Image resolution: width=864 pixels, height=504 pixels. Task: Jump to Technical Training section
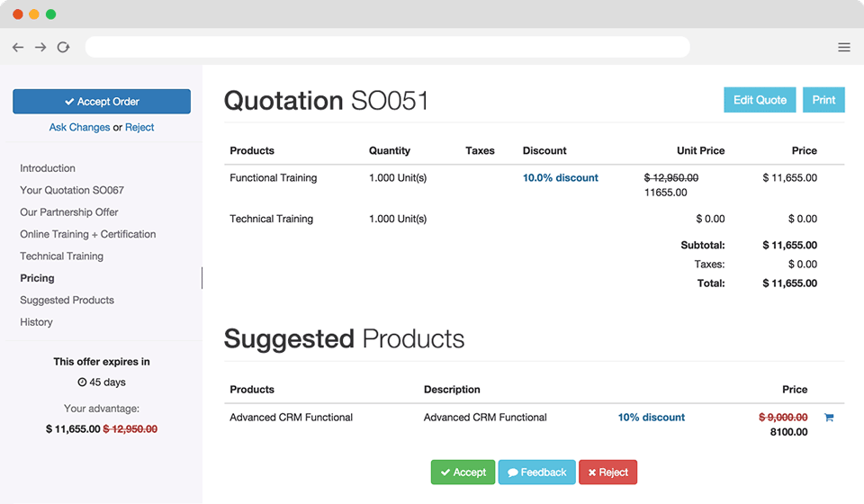(x=61, y=256)
